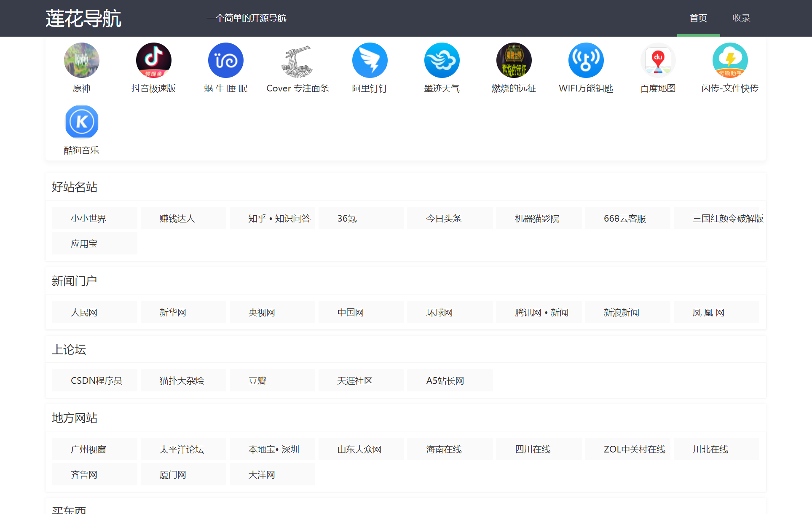Open the WIFI万能钥匙 icon
The image size is (812, 514).
point(586,60)
